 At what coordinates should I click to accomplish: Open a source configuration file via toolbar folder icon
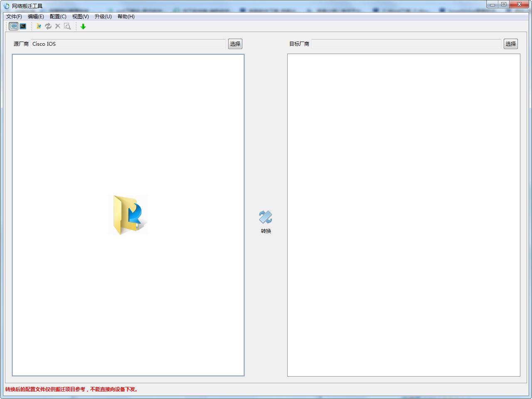click(x=38, y=26)
